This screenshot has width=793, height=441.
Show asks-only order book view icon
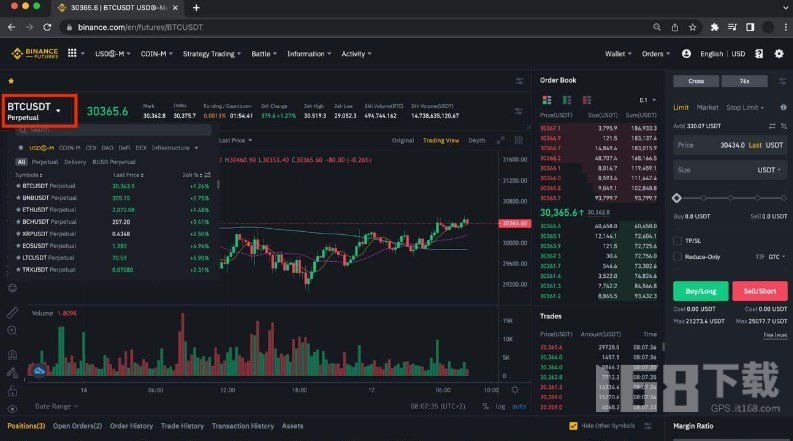[x=587, y=100]
